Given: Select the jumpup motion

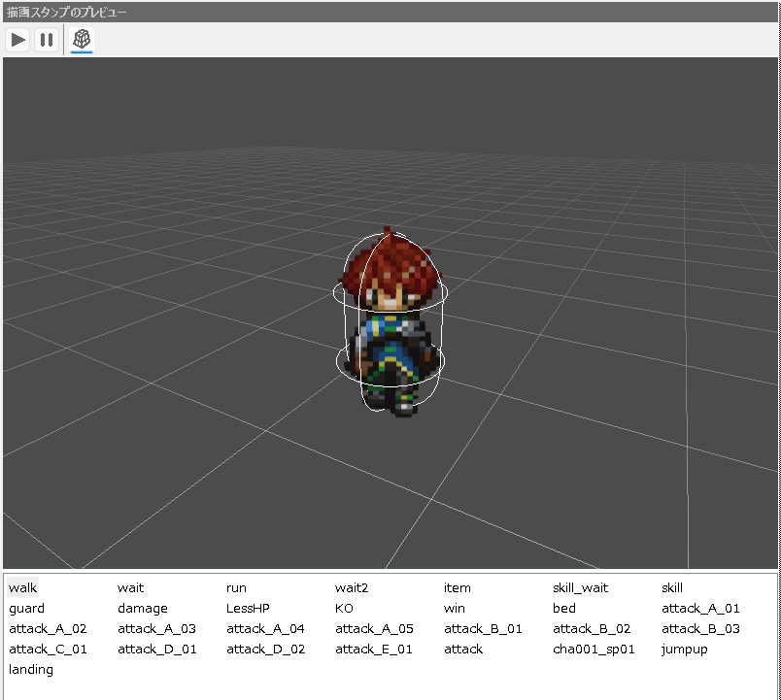Looking at the screenshot, I should point(684,649).
